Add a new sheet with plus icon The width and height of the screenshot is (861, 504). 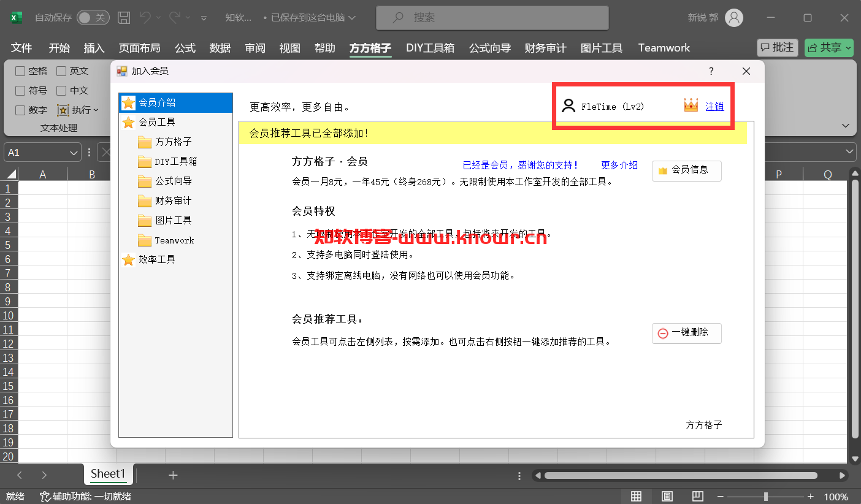(173, 475)
